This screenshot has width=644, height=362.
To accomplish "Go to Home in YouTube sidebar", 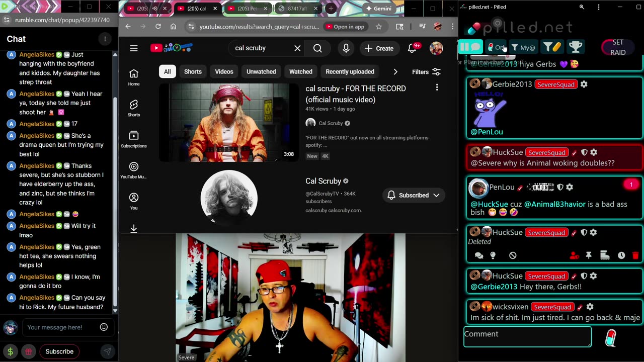I will [134, 77].
